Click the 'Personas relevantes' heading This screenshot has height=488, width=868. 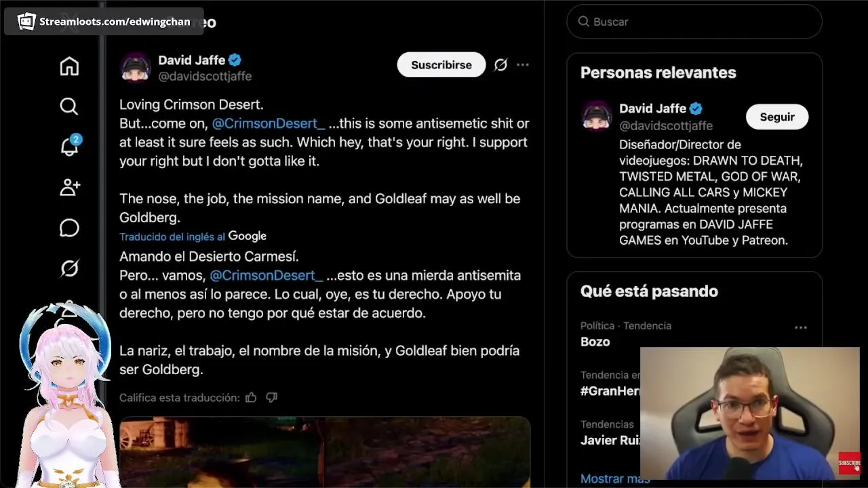tap(658, 73)
